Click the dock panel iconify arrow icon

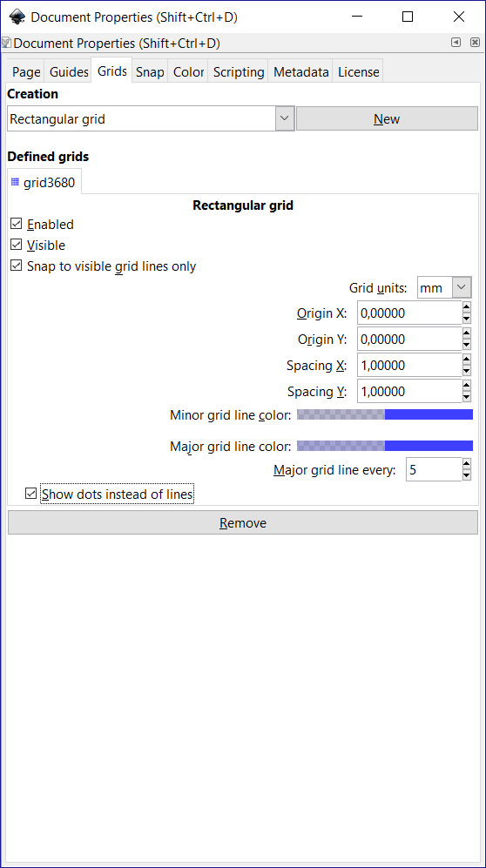tap(456, 42)
